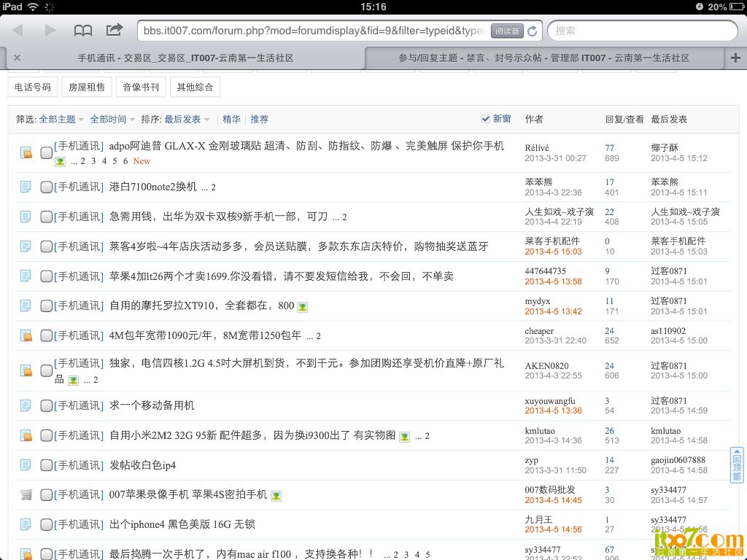Click the 阅读器 reader button
This screenshot has height=560, width=747.
click(507, 31)
